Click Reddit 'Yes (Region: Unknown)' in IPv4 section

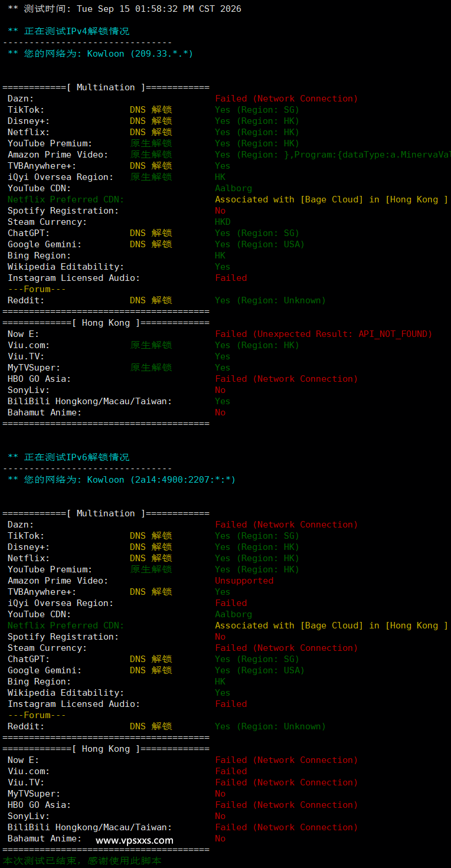tap(270, 300)
